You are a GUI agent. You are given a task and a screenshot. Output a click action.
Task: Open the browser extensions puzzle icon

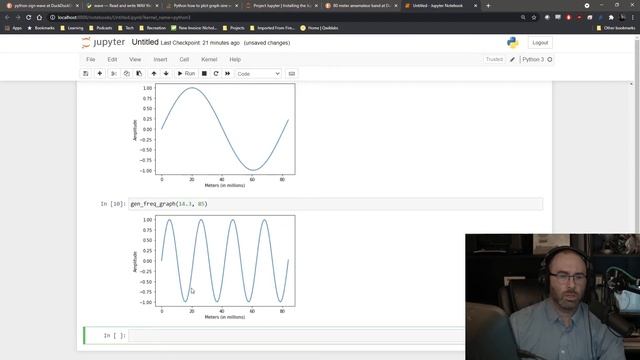[611, 18]
